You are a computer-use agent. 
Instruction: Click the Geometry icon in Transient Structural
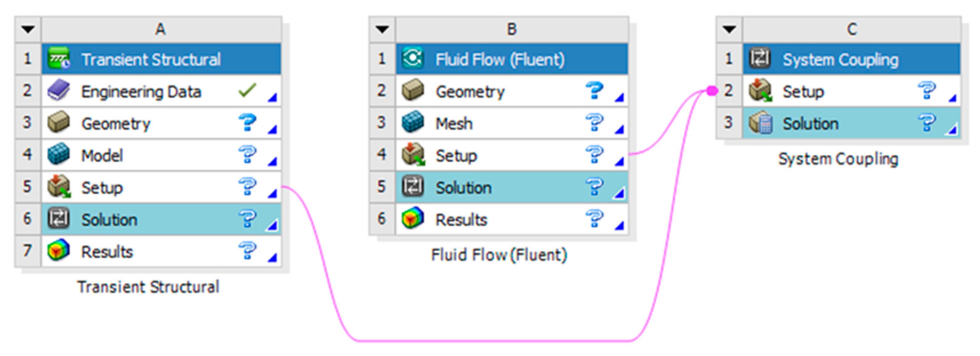[58, 122]
